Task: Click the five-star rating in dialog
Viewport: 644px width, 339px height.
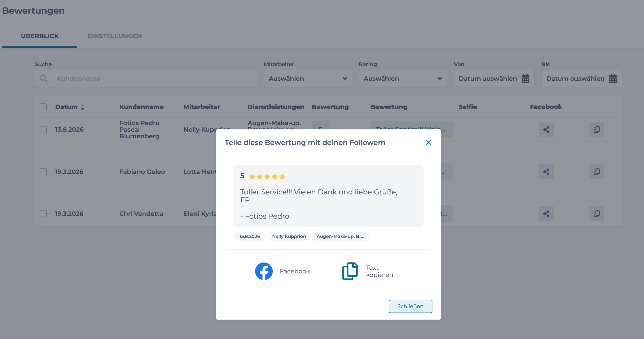Action: 267,177
